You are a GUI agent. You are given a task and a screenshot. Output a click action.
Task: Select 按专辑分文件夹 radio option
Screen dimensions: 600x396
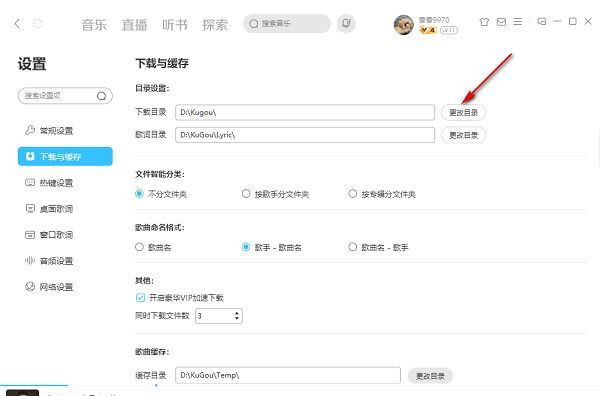tap(352, 194)
